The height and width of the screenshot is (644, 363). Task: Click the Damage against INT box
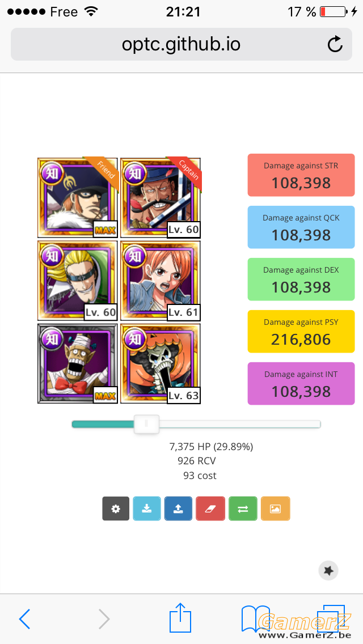(x=301, y=384)
